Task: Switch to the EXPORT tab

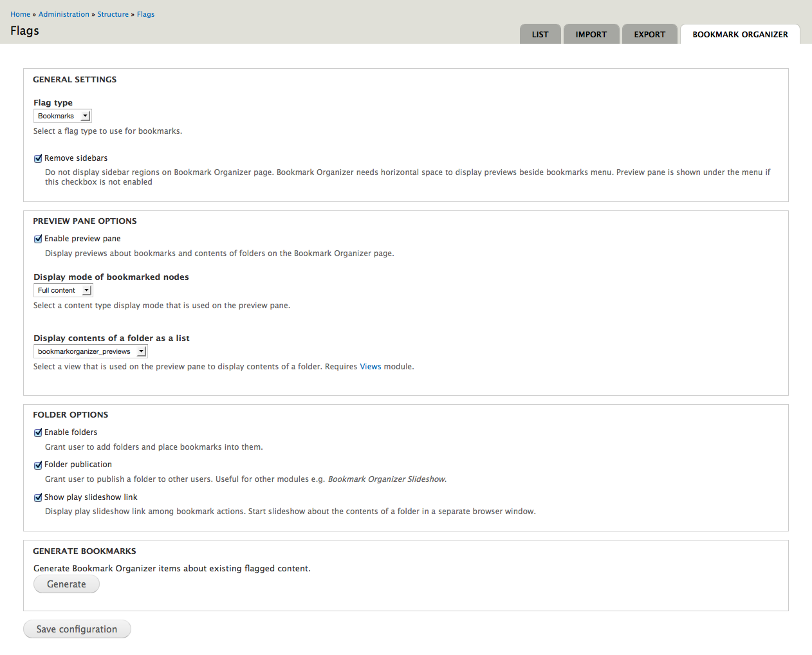Action: click(649, 34)
